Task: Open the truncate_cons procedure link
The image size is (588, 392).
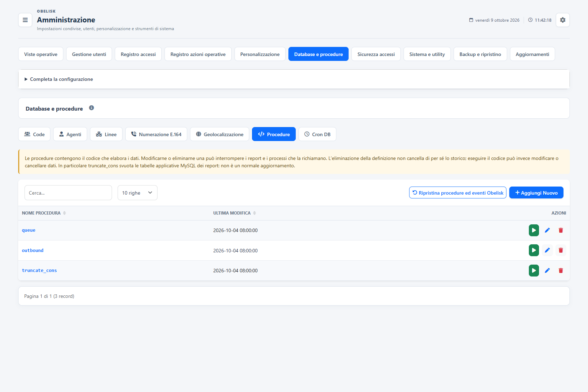Action: click(x=39, y=271)
